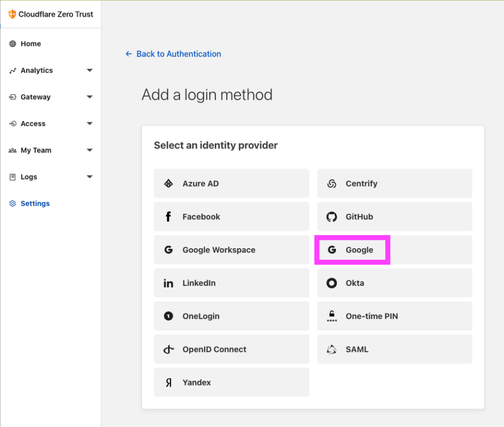The width and height of the screenshot is (504, 427).
Task: Click the Cloudflare Zero Trust title text
Action: [56, 15]
